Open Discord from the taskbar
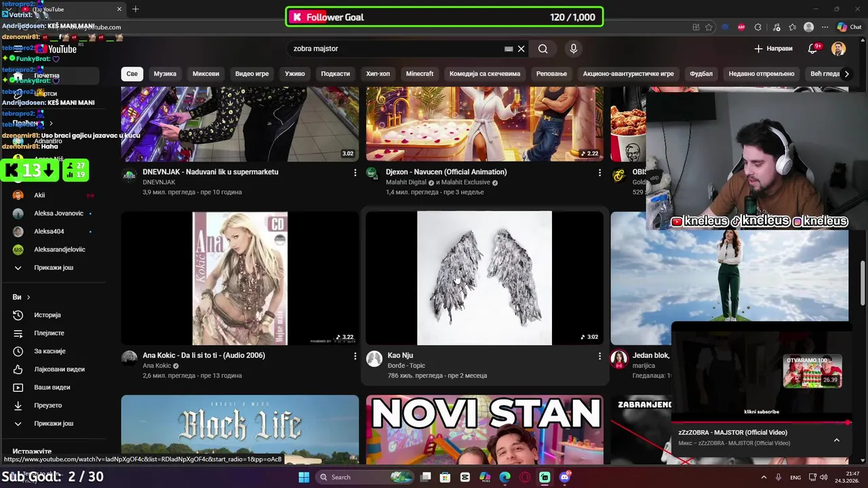This screenshot has width=868, height=488. coord(565,477)
